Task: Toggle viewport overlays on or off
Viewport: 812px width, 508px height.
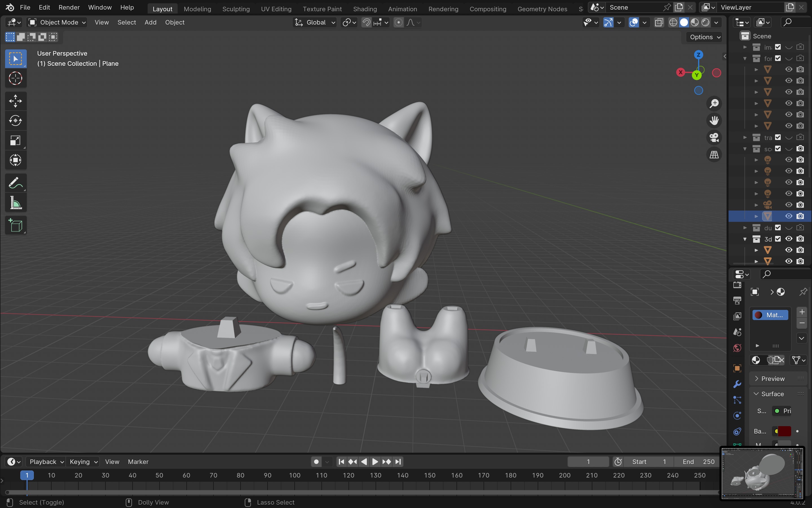Action: coord(634,23)
